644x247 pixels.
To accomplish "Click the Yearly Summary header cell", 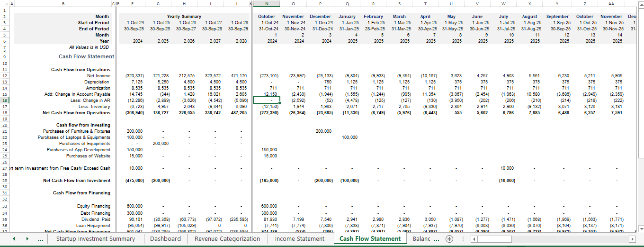I will pos(184,17).
